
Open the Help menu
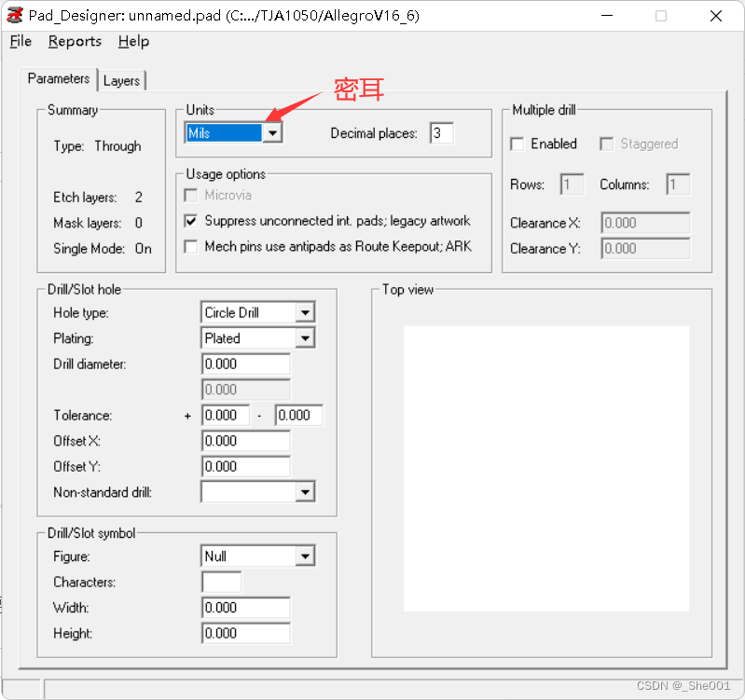coord(133,42)
